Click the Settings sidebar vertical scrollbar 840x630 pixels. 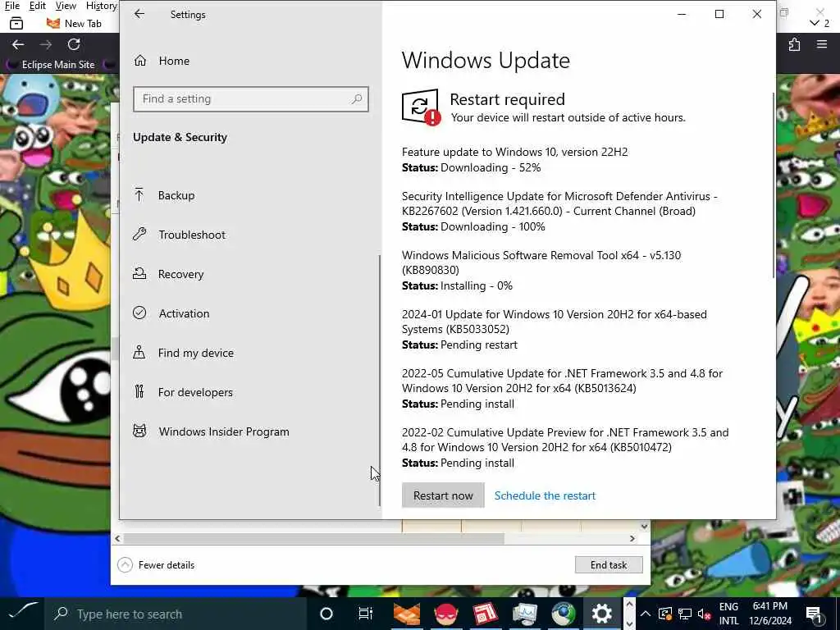pos(380,381)
